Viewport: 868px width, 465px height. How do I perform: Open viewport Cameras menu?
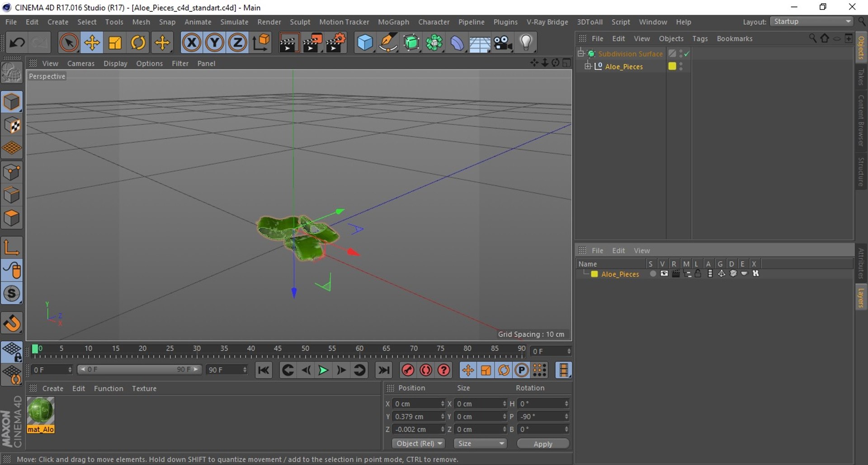(81, 63)
